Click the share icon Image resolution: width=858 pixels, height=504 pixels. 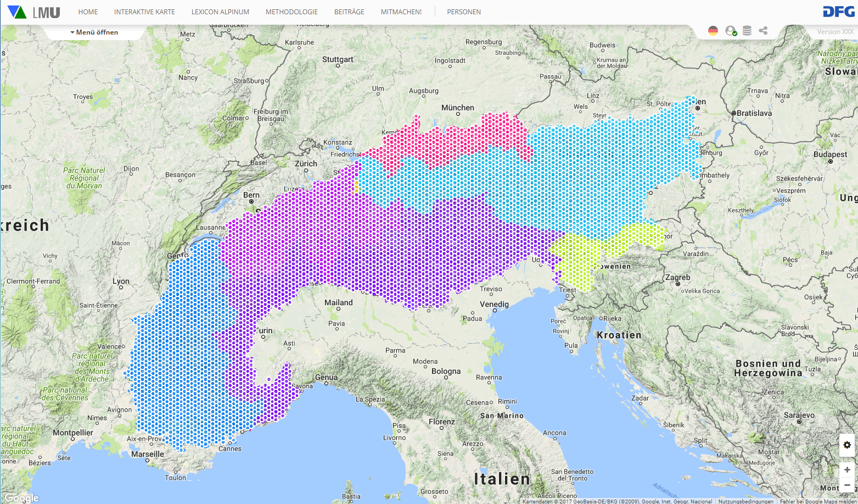[763, 31]
